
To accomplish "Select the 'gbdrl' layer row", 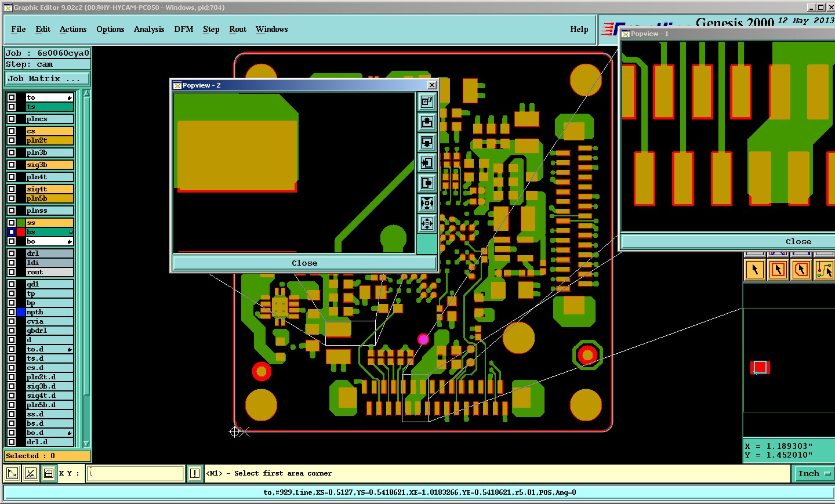I will (x=50, y=331).
